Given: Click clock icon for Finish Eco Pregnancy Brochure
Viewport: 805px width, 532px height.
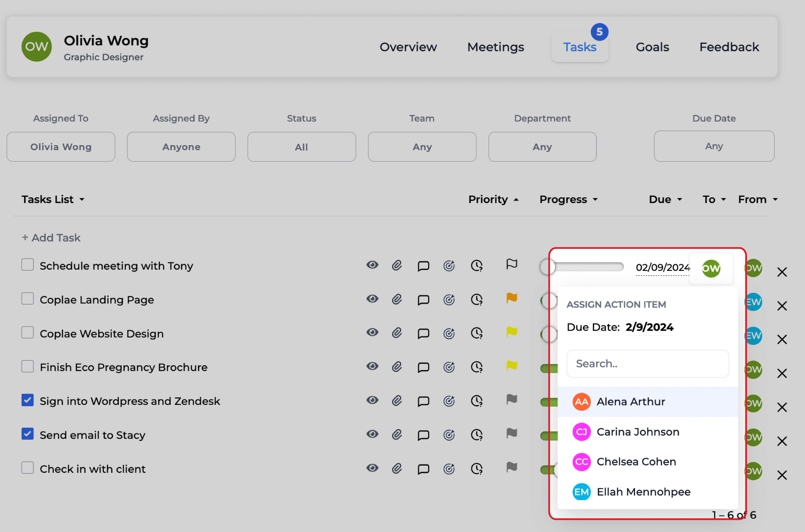Looking at the screenshot, I should [477, 367].
